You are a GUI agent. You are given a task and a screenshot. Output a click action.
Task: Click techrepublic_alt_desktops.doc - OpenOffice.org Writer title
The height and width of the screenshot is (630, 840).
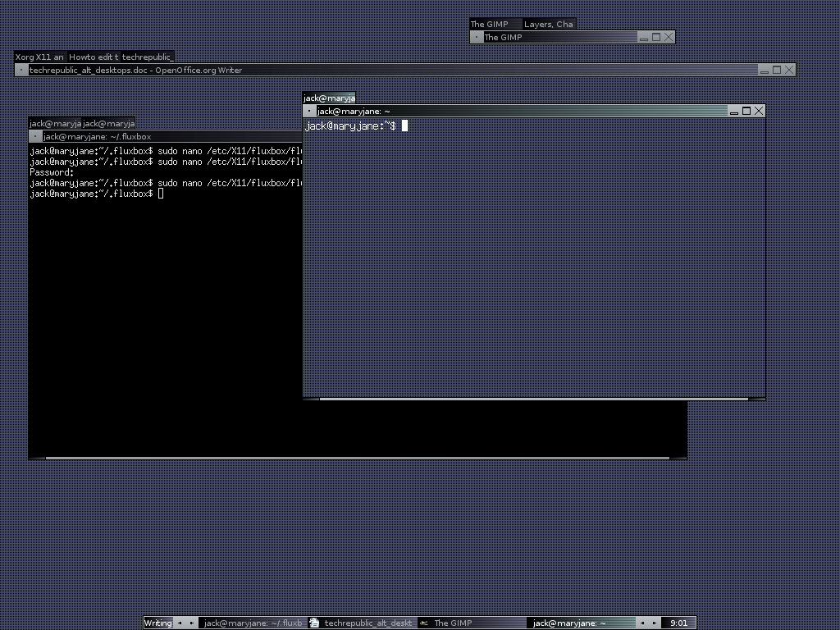pyautogui.click(x=135, y=71)
